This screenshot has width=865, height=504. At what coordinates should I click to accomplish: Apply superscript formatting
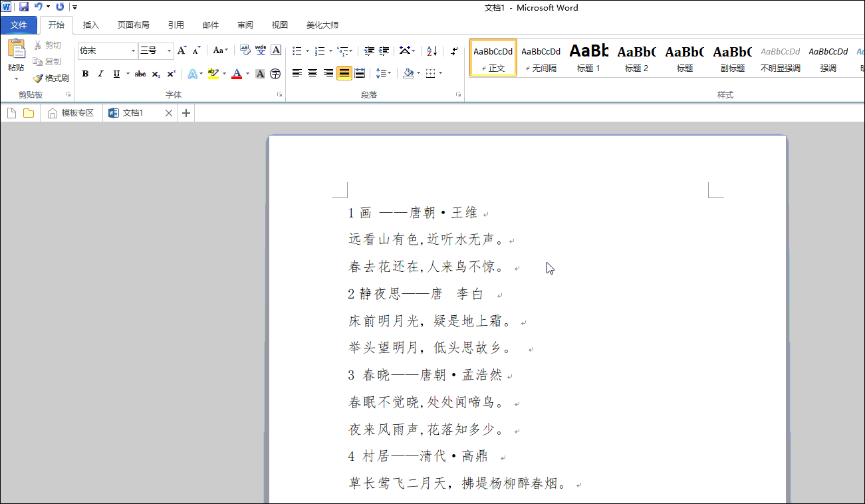pos(170,73)
